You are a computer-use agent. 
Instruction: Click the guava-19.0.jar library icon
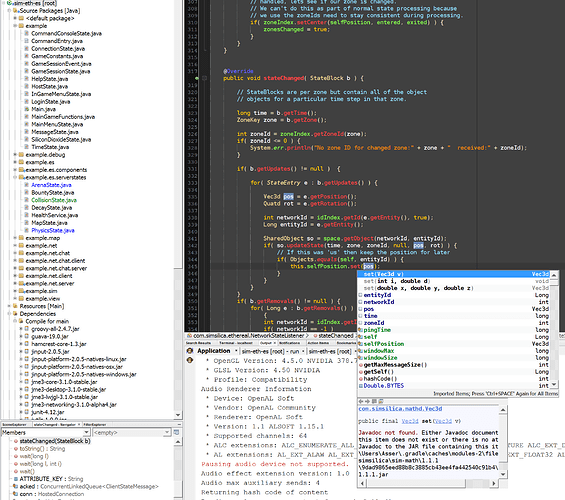pos(26,336)
